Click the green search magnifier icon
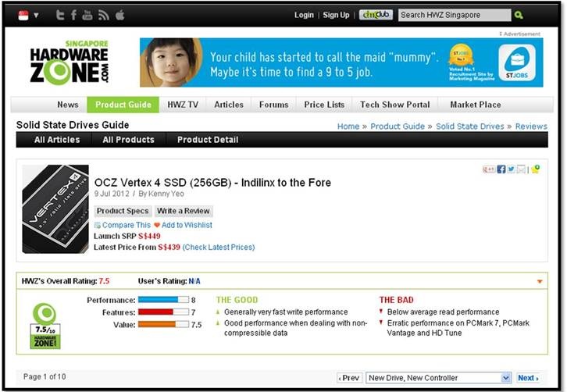Image resolution: width=567 pixels, height=392 pixels. click(519, 15)
